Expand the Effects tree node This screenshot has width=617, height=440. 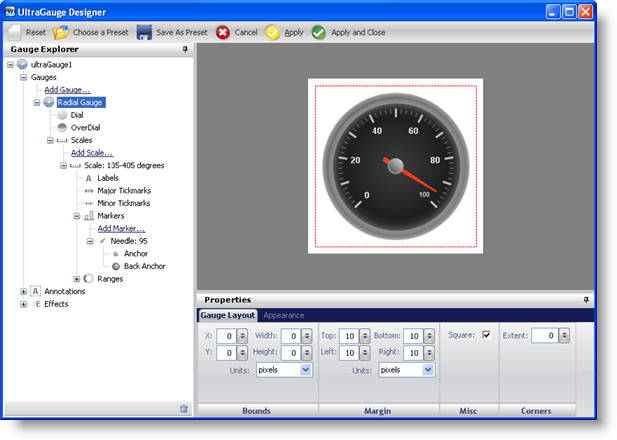tap(24, 304)
